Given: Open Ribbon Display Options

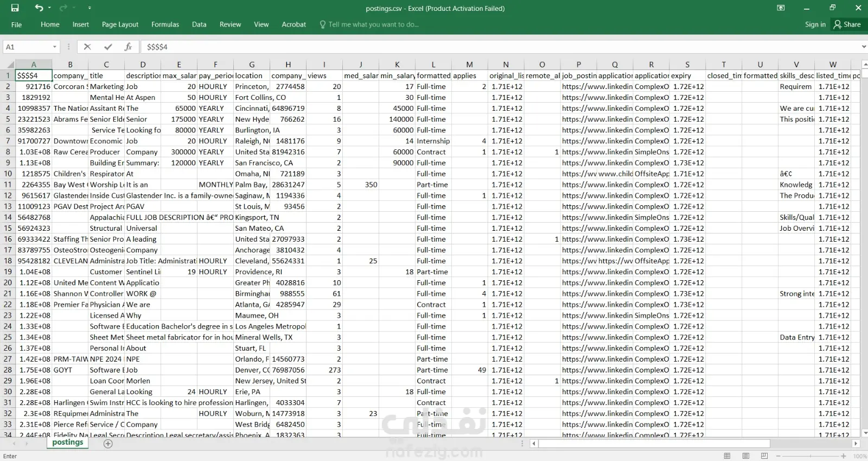Looking at the screenshot, I should coord(781,8).
